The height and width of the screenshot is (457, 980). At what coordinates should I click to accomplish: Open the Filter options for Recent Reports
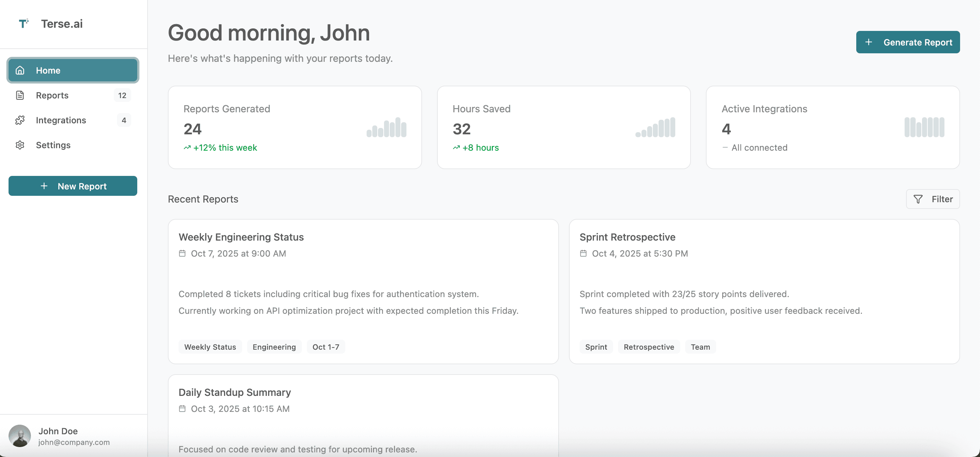[x=933, y=199]
